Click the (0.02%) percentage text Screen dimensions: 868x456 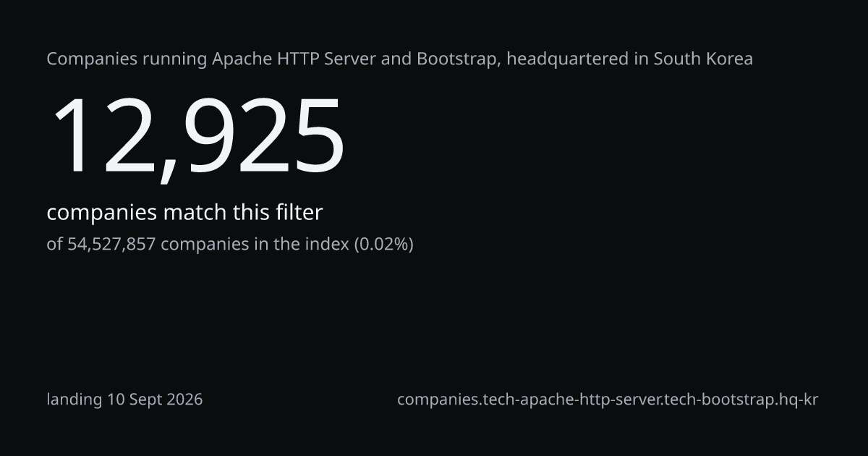pos(383,244)
